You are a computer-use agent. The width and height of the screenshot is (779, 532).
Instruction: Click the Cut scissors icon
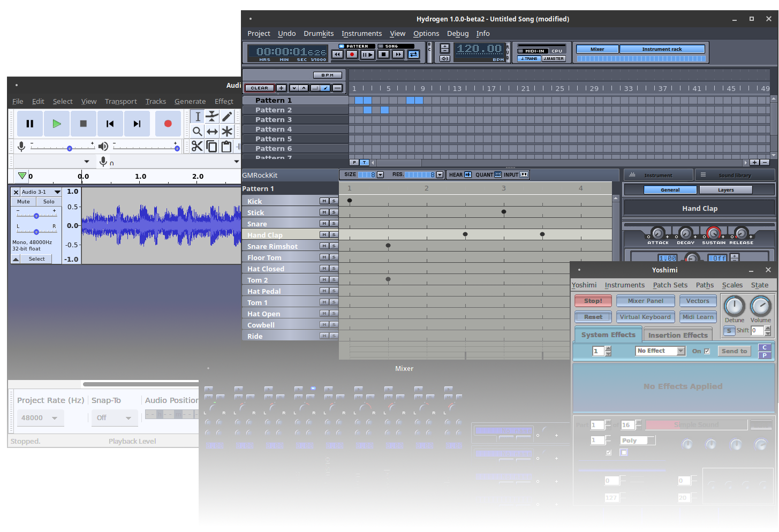[x=197, y=147]
